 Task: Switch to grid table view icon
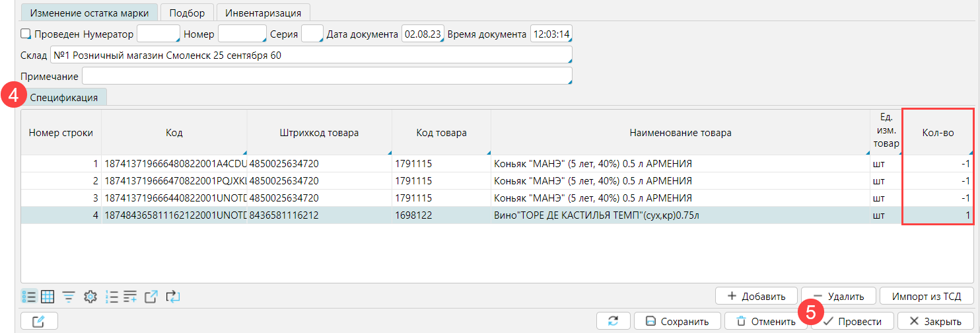pyautogui.click(x=48, y=297)
